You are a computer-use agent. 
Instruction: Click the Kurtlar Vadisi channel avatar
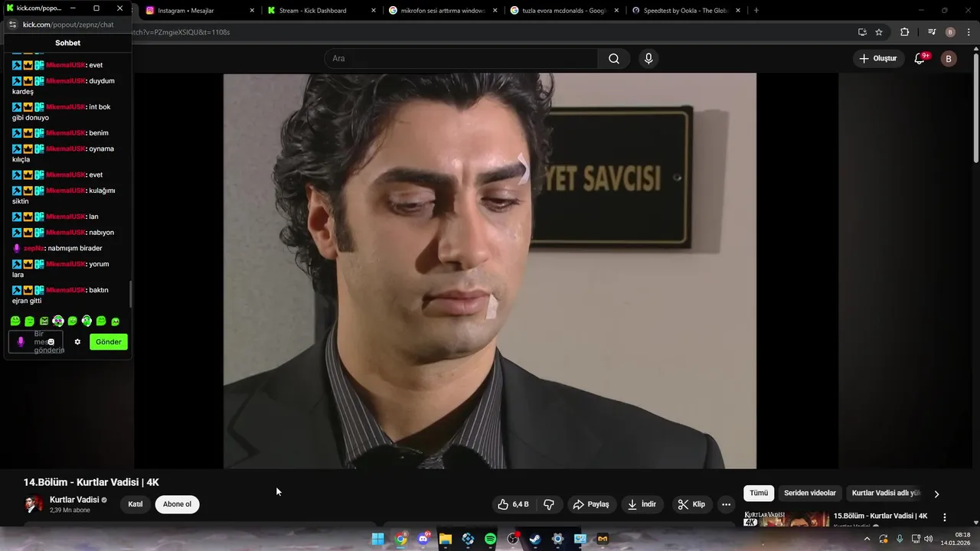pos(34,504)
